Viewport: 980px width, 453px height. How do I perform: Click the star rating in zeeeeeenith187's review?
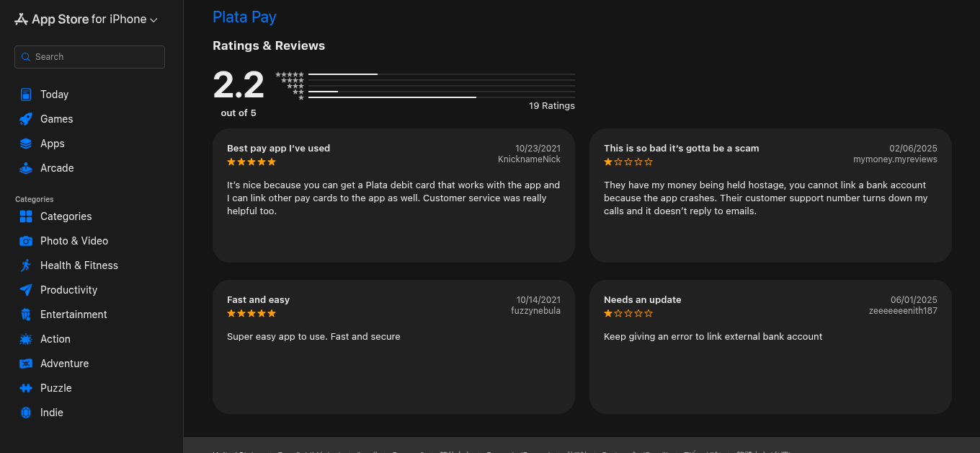click(x=628, y=313)
